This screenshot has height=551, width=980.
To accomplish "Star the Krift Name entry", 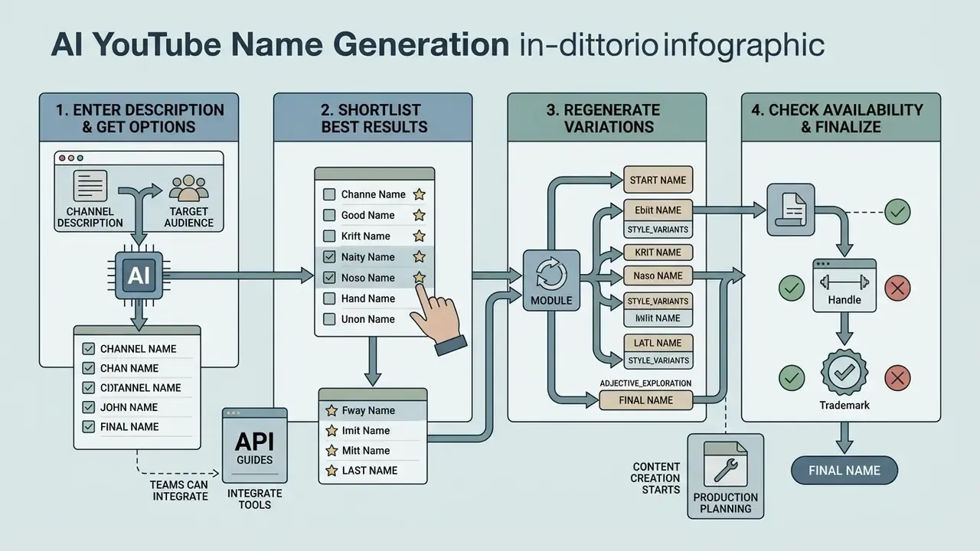I will tap(419, 236).
